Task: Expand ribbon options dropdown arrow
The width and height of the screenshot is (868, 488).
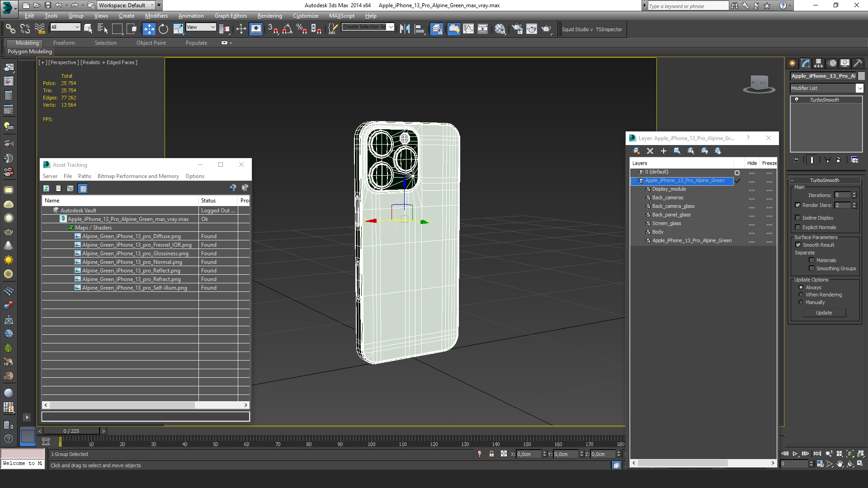Action: click(231, 43)
